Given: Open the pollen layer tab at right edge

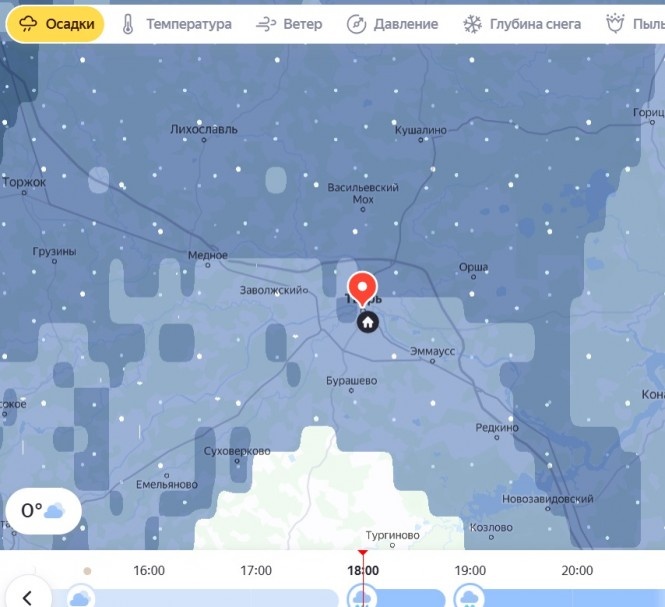Looking at the screenshot, I should pos(635,24).
